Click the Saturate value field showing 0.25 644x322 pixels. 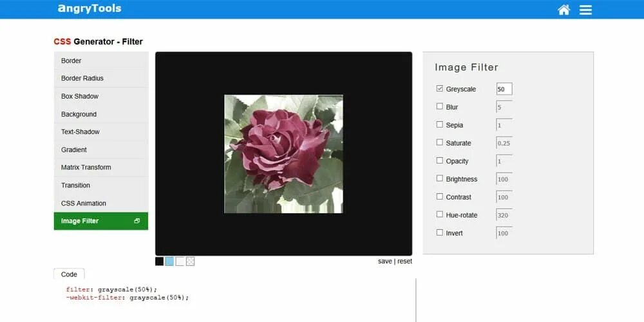point(504,144)
